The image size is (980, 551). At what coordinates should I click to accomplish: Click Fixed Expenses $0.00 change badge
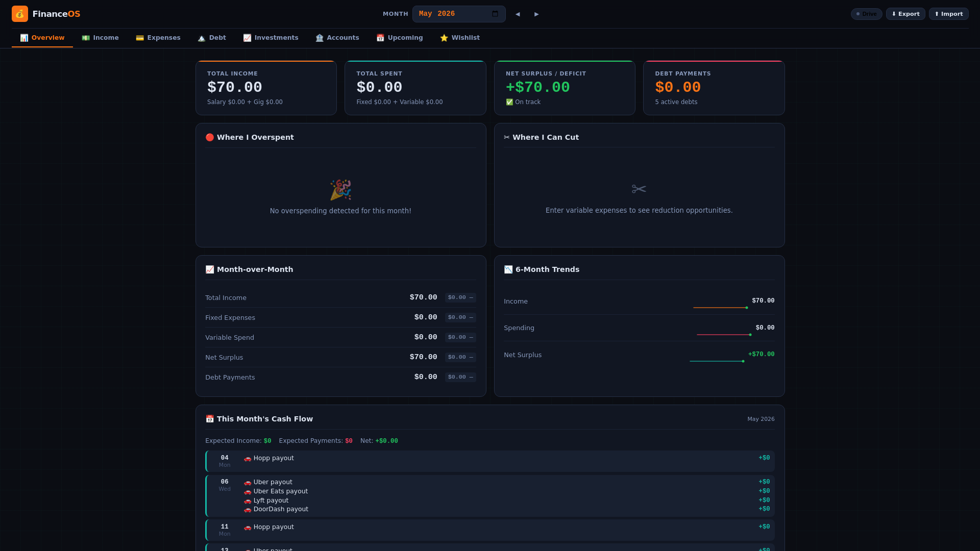click(460, 317)
